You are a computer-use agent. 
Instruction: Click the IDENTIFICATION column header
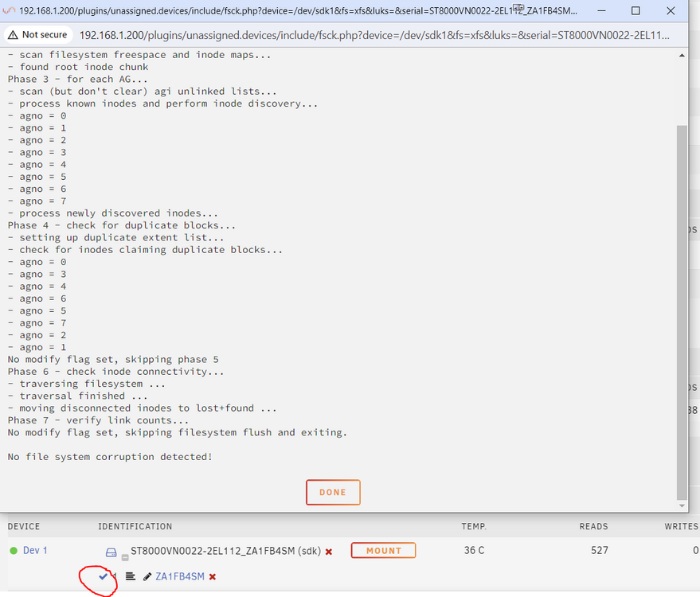135,526
